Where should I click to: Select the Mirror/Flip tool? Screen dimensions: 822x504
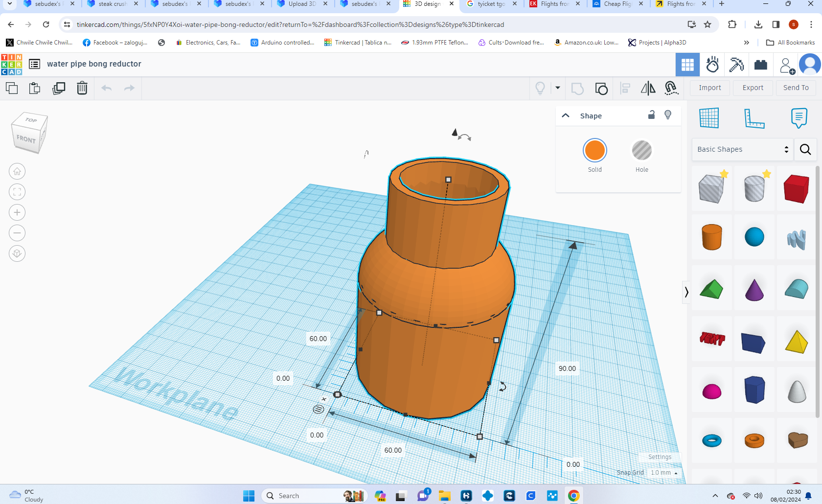click(x=648, y=89)
